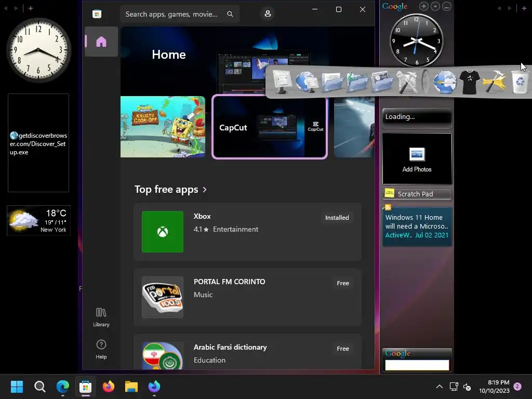Screen dimensions: 532x399
Task: Click the plus add gadgets button on Google sidebar
Action: pyautogui.click(x=424, y=6)
